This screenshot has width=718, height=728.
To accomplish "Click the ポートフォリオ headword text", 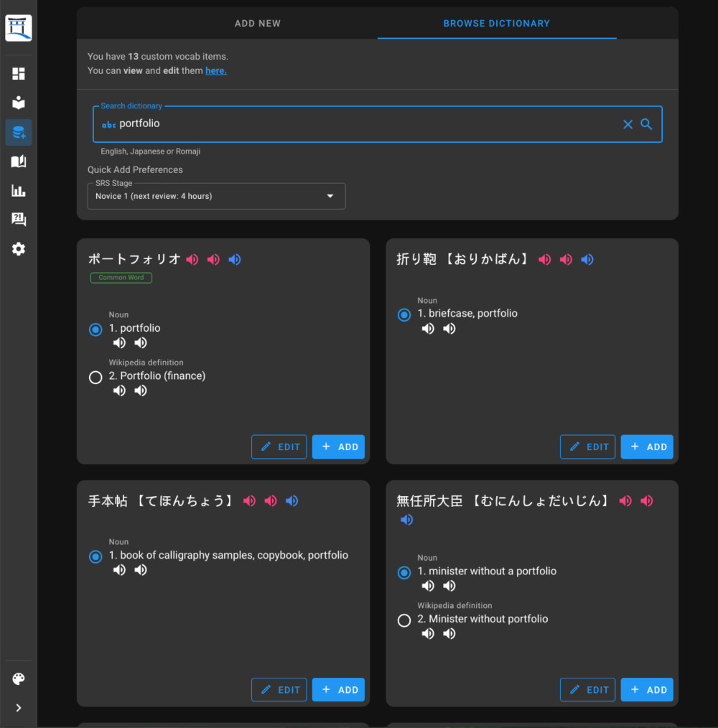I will coord(134,259).
